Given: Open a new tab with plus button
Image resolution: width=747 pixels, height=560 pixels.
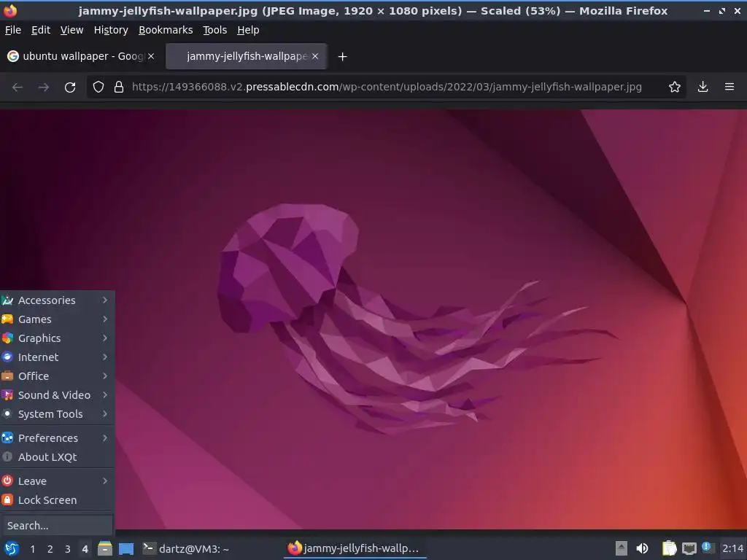Looking at the screenshot, I should 342,57.
